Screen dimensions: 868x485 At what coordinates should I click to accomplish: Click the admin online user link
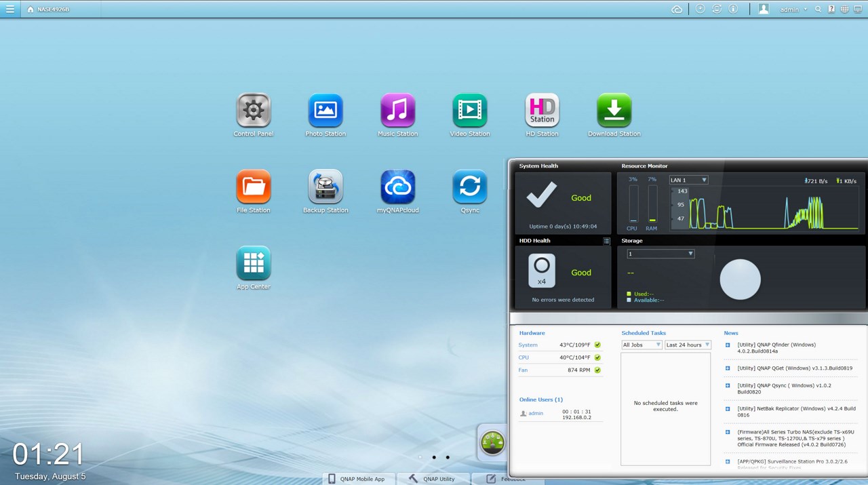coord(536,413)
